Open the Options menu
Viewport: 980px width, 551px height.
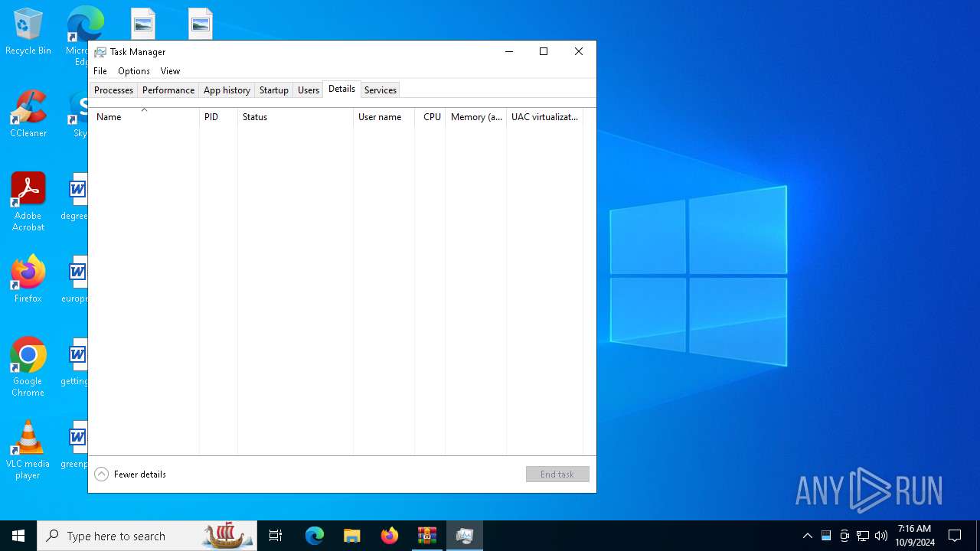click(x=134, y=71)
